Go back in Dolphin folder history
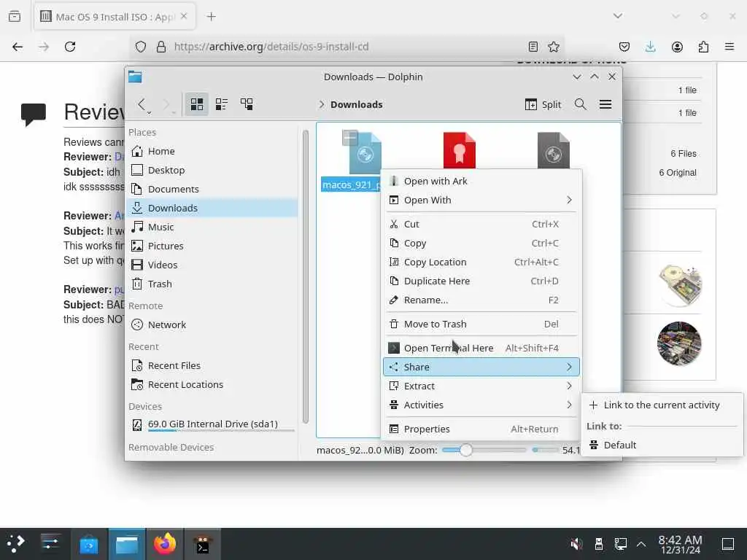Screen dimensions: 747x560 (x=142, y=104)
